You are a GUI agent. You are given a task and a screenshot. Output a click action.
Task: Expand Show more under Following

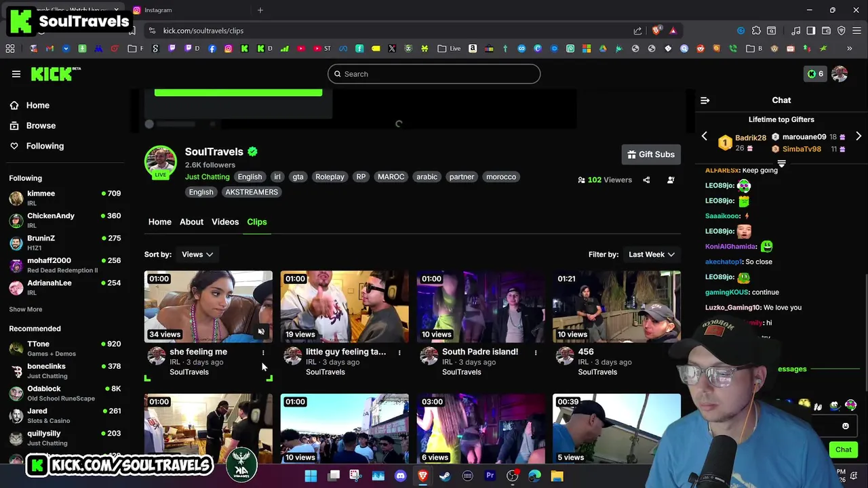coord(25,309)
